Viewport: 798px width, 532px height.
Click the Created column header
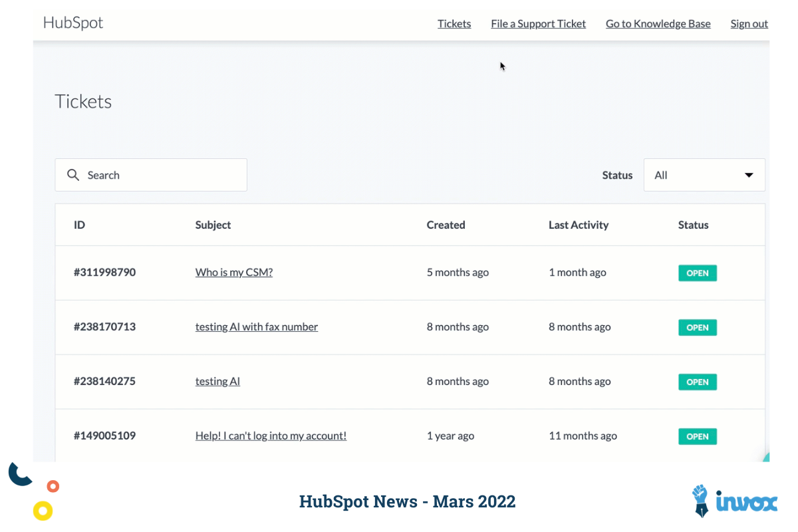tap(446, 225)
